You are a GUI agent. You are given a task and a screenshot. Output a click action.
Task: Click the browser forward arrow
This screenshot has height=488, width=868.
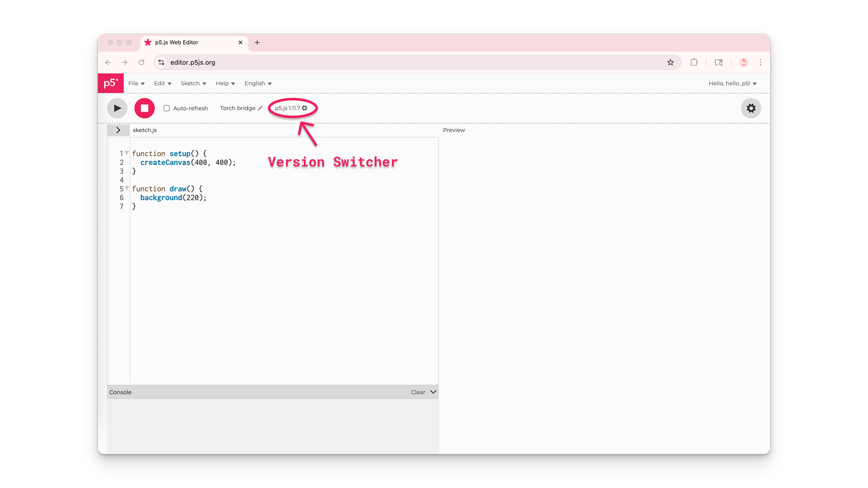[x=125, y=62]
